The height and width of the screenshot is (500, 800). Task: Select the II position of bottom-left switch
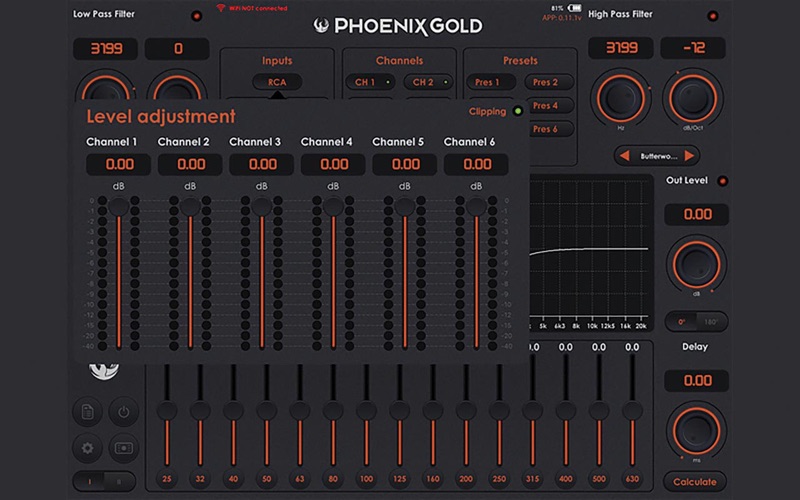[119, 481]
